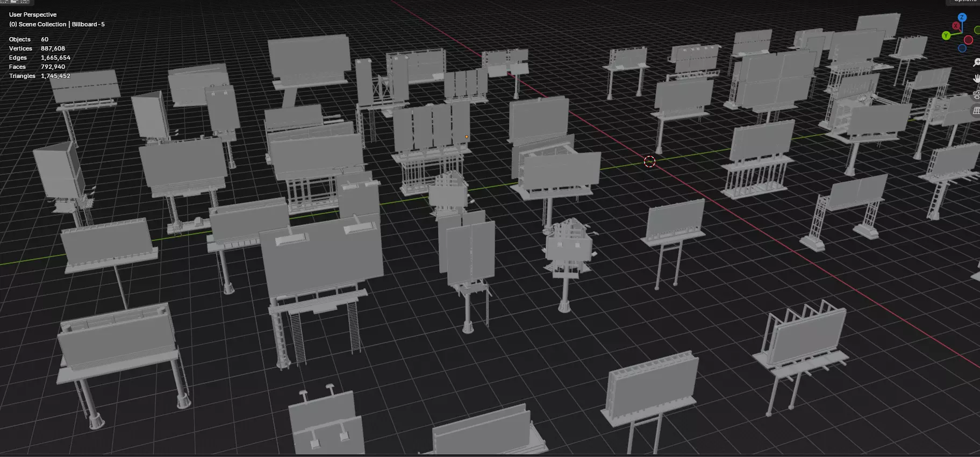The width and height of the screenshot is (980, 457).
Task: Click the pan hand viewport icon
Action: point(977,78)
